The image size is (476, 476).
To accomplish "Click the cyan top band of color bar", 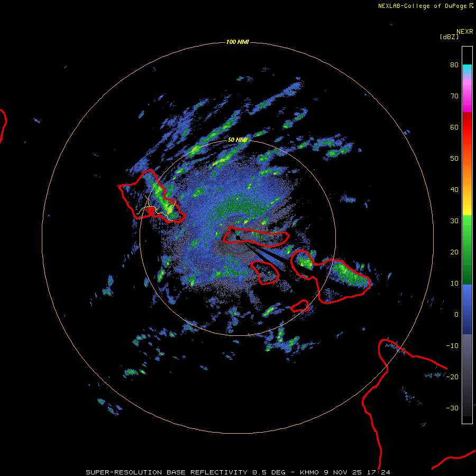I will tap(467, 68).
